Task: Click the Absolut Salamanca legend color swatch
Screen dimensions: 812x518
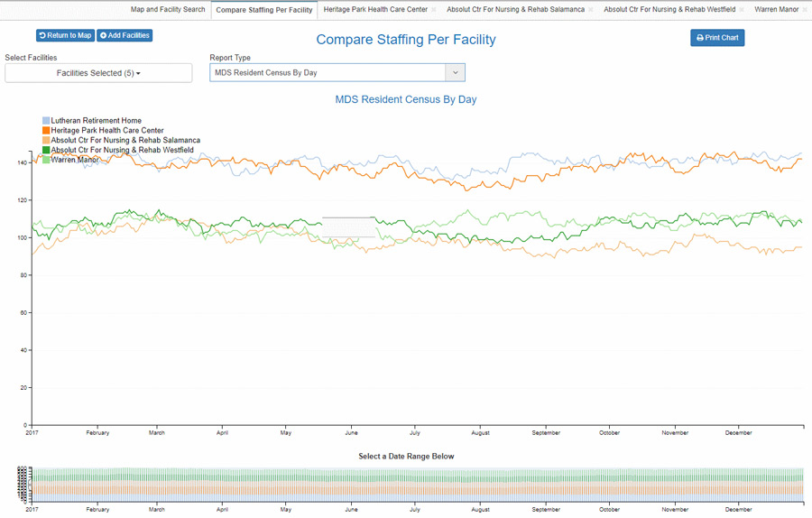Action: [46, 141]
